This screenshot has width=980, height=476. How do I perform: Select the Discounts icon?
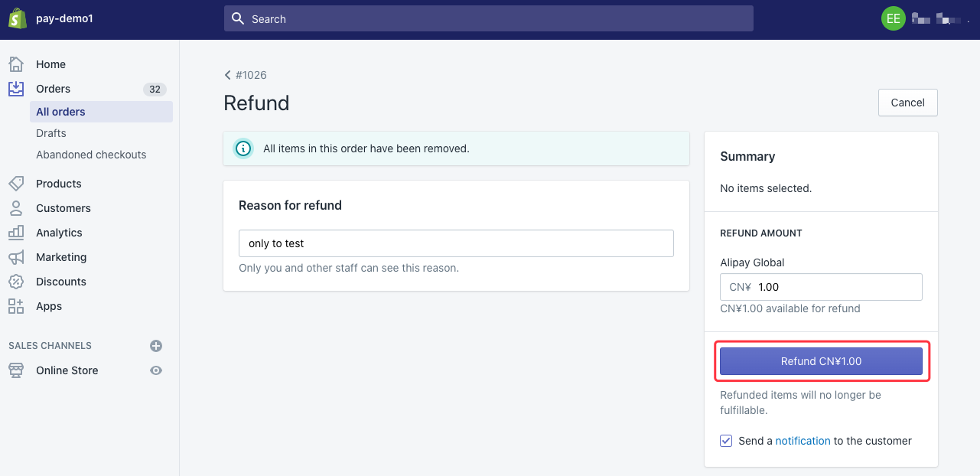tap(15, 282)
